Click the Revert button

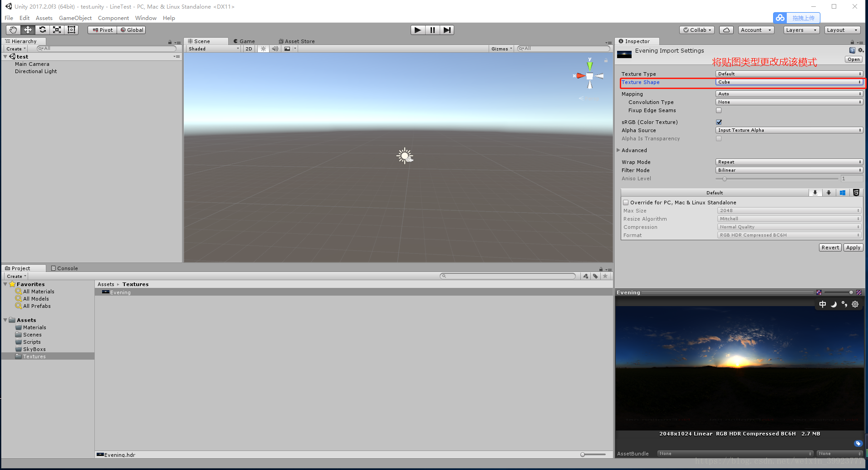coord(830,247)
